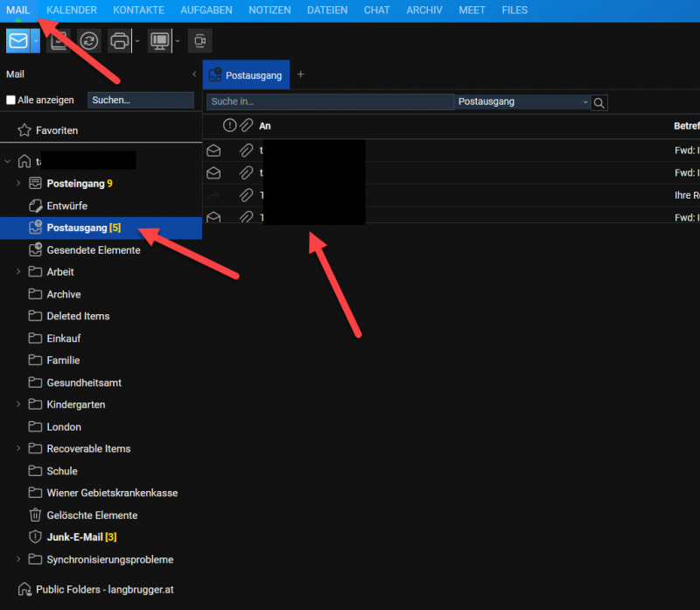This screenshot has width=700, height=610.
Task: Click the send/receive refresh icon
Action: click(88, 41)
